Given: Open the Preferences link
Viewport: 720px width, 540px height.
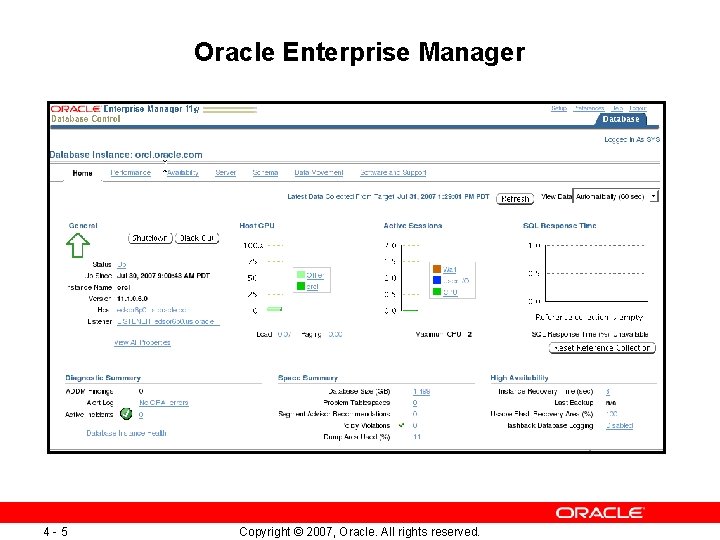Looking at the screenshot, I should 590,108.
